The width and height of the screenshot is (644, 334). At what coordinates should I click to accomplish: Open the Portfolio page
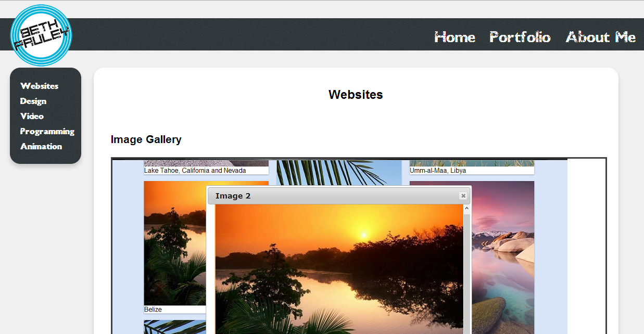(x=520, y=37)
